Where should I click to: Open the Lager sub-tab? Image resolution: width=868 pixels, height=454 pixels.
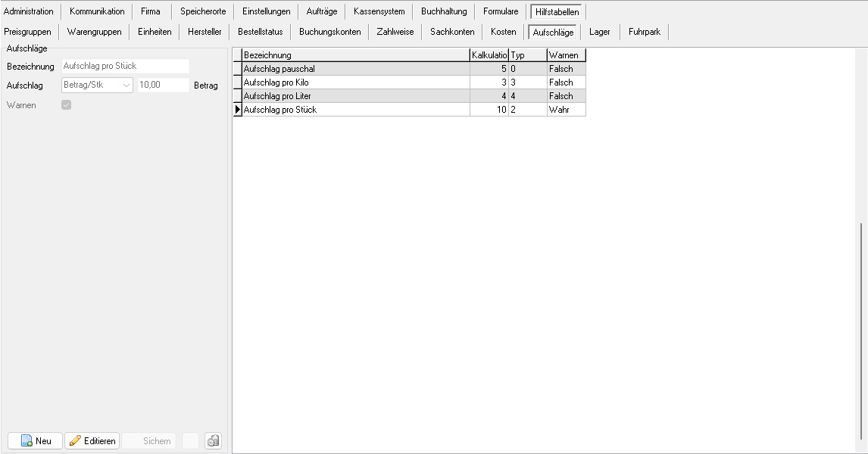coord(599,32)
